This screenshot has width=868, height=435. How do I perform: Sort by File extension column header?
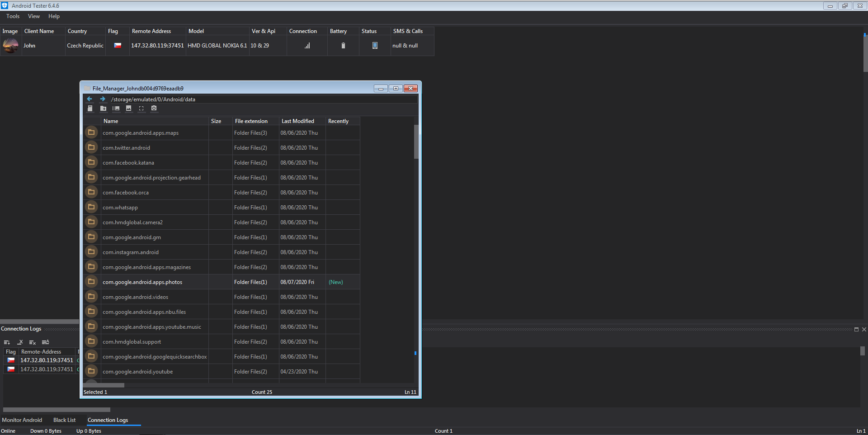256,121
